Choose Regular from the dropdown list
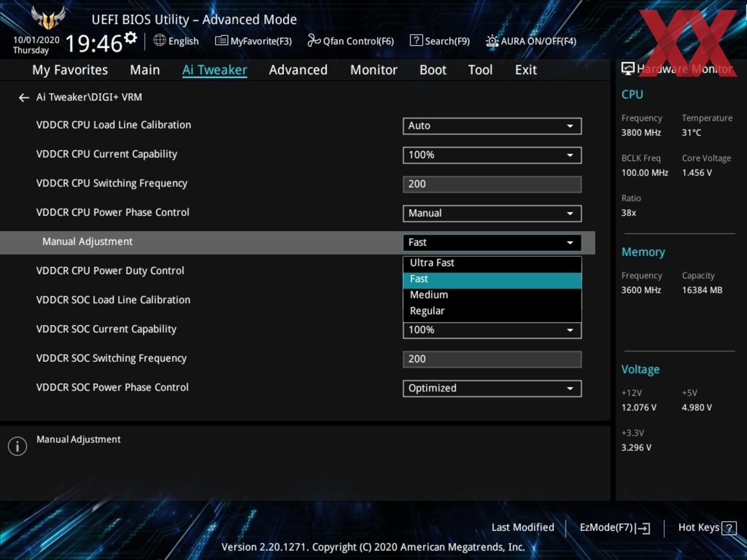This screenshot has height=560, width=747. (x=492, y=311)
